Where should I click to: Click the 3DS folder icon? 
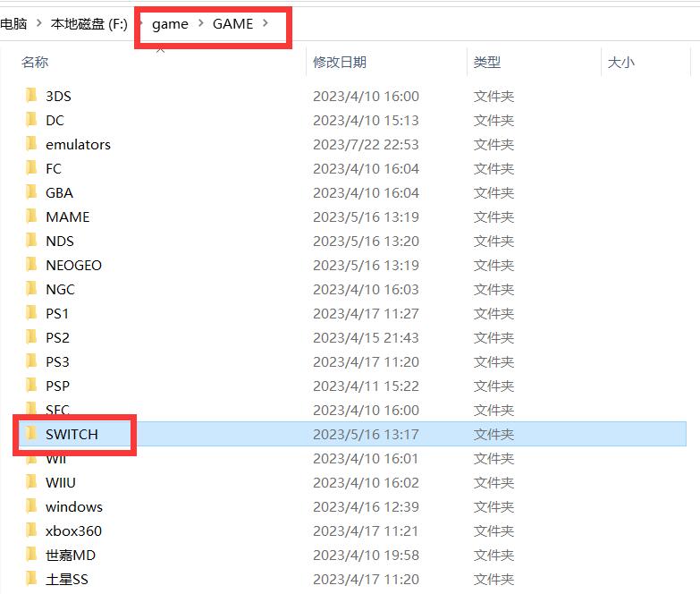pos(31,95)
